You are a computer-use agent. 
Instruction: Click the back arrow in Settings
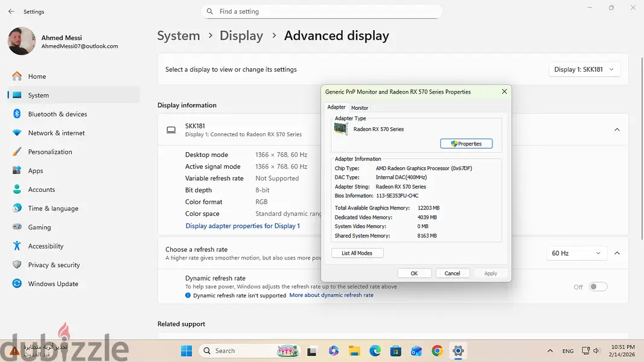[11, 11]
